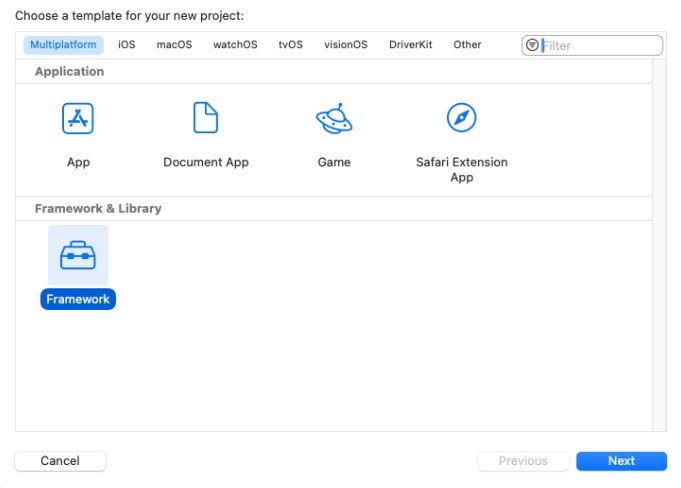
Task: Switch to the macOS tab
Action: (174, 45)
